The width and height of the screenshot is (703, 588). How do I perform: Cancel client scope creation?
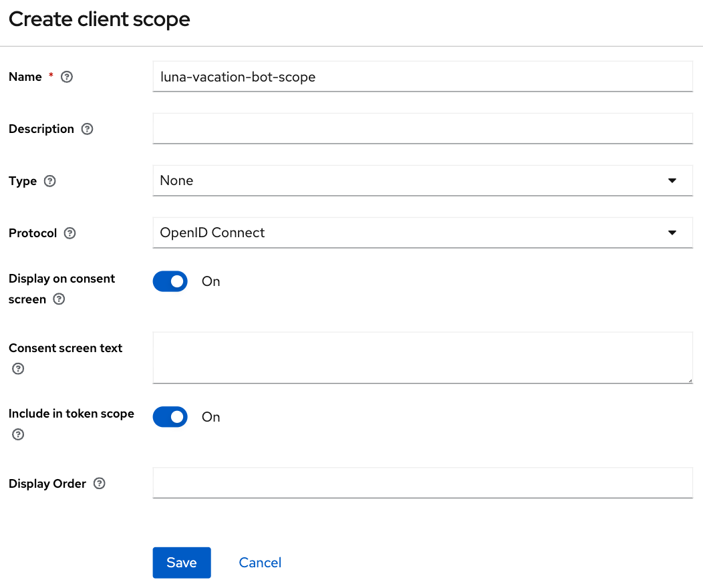pyautogui.click(x=260, y=563)
